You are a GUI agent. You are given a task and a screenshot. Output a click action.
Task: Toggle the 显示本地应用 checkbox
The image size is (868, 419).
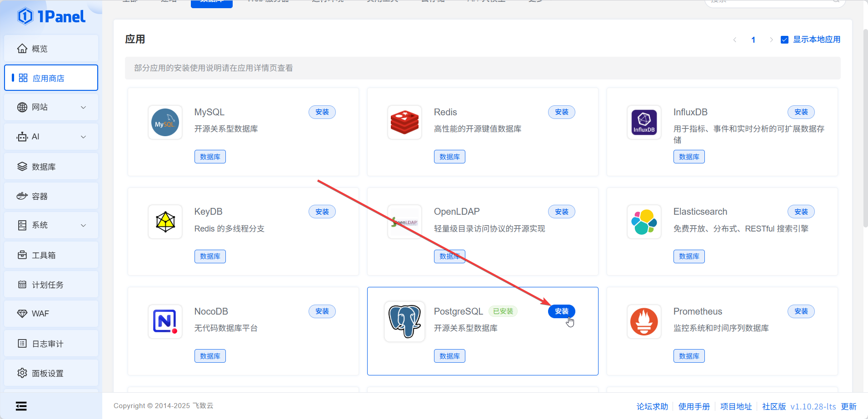(x=784, y=40)
